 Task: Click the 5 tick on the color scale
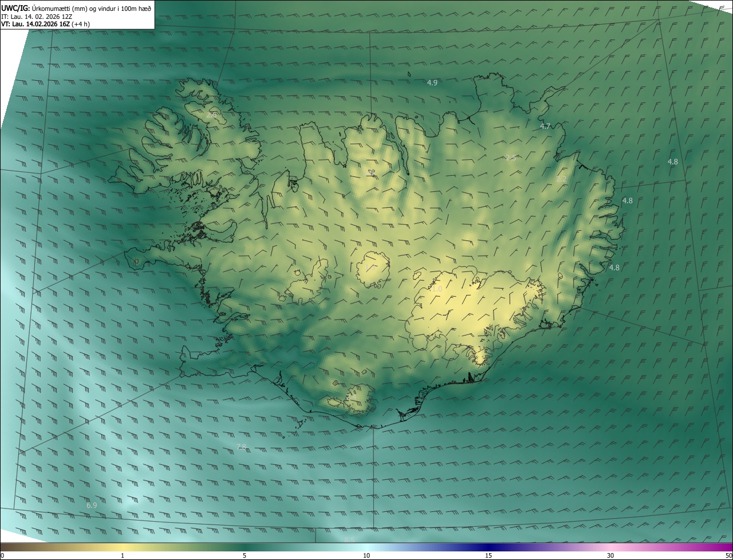pos(245,555)
